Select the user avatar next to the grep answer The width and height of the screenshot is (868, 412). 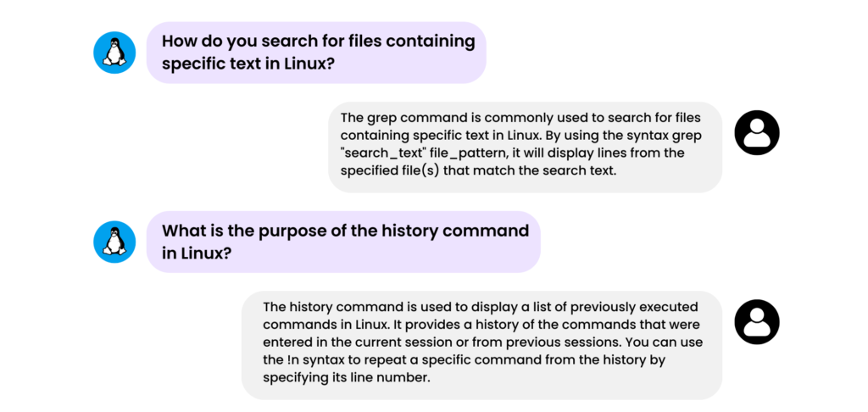[757, 132]
